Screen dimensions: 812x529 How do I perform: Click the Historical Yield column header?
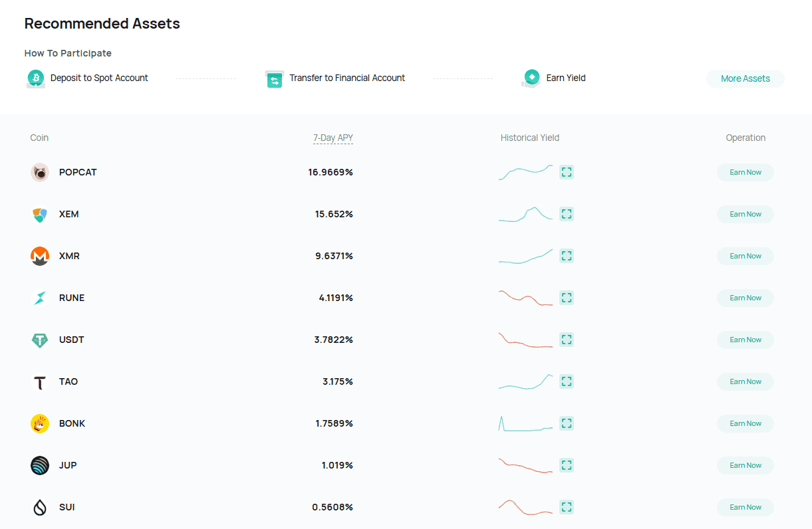530,138
